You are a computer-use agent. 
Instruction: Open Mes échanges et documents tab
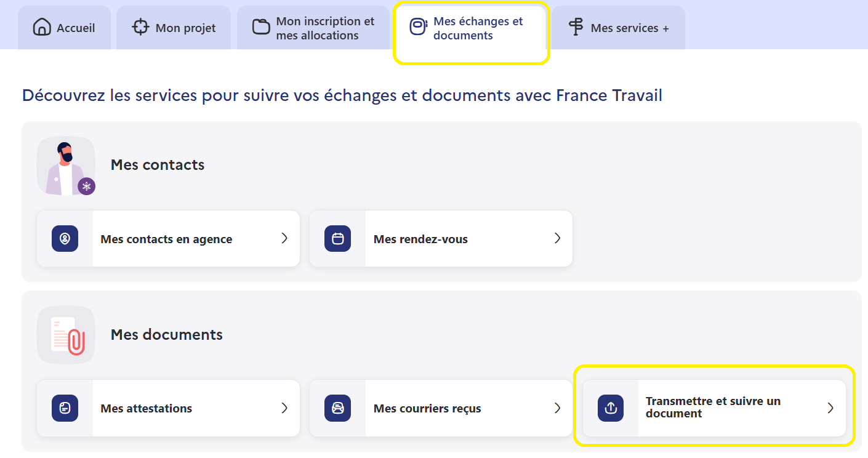pyautogui.click(x=471, y=28)
